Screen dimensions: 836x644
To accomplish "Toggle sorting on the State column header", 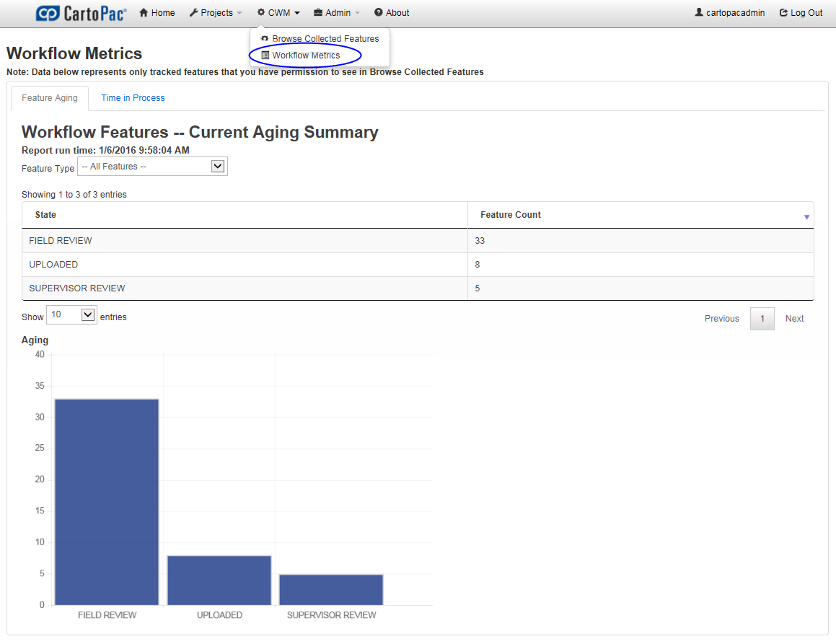I will [45, 214].
